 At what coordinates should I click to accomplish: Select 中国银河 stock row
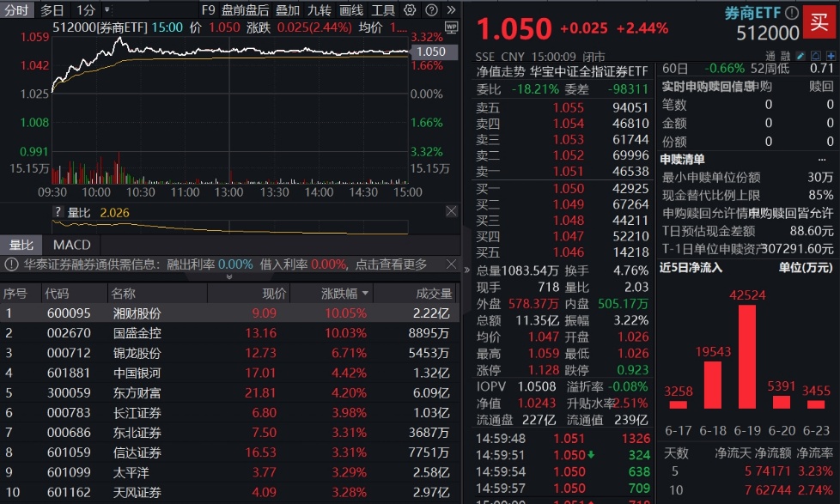click(x=230, y=373)
